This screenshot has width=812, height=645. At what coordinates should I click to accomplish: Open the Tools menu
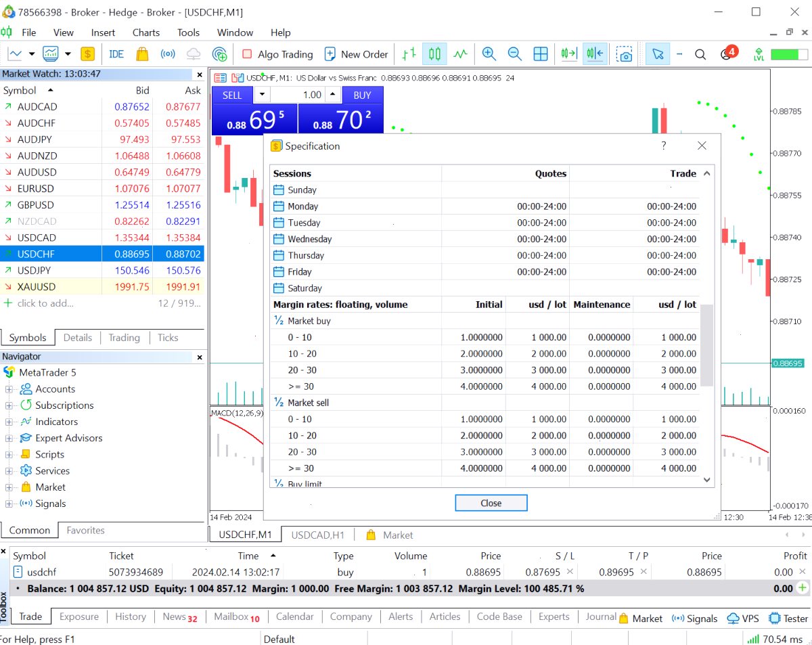tap(188, 32)
